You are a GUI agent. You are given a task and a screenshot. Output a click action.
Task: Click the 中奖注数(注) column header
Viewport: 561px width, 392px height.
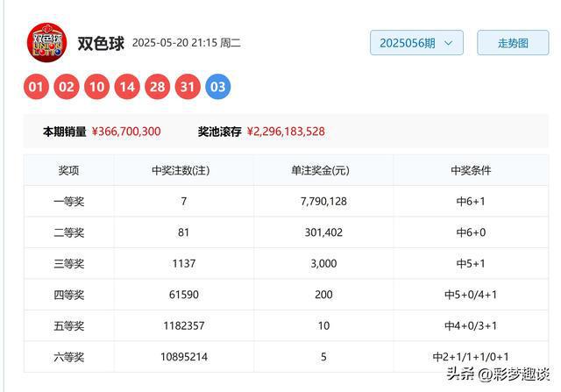(x=181, y=170)
